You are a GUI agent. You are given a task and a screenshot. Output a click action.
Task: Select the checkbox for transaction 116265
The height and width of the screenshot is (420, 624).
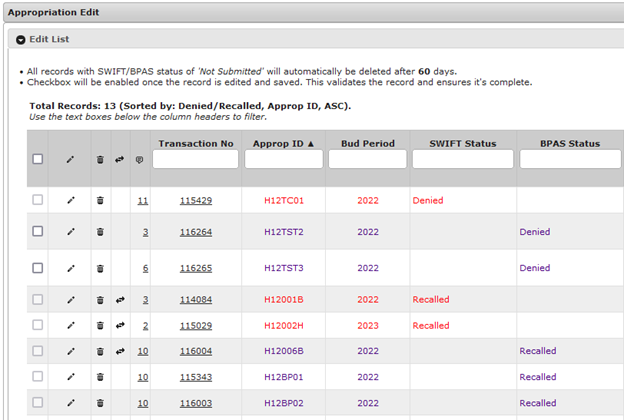pos(38,268)
